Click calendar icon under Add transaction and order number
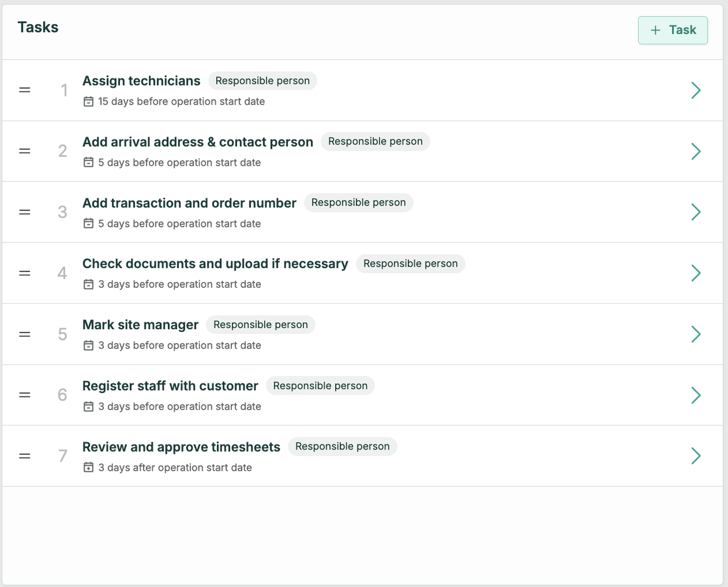This screenshot has width=728, height=587. point(89,224)
